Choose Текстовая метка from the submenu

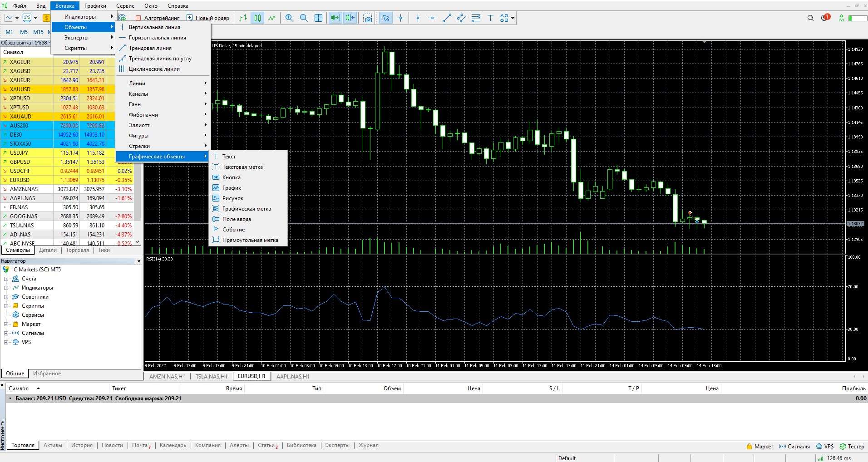tap(248, 167)
